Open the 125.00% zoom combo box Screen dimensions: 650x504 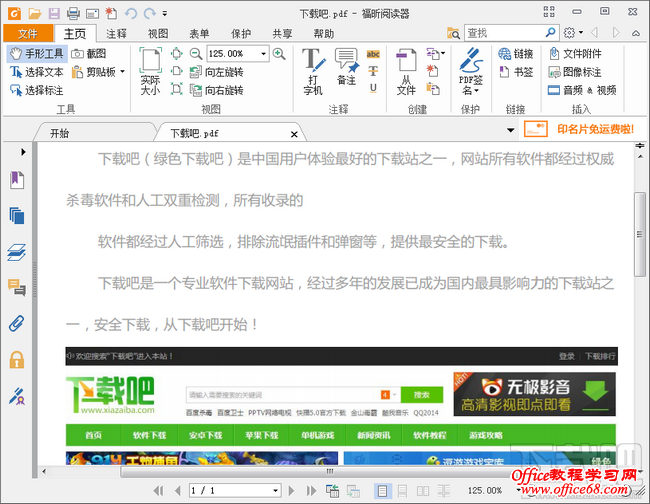[238, 54]
